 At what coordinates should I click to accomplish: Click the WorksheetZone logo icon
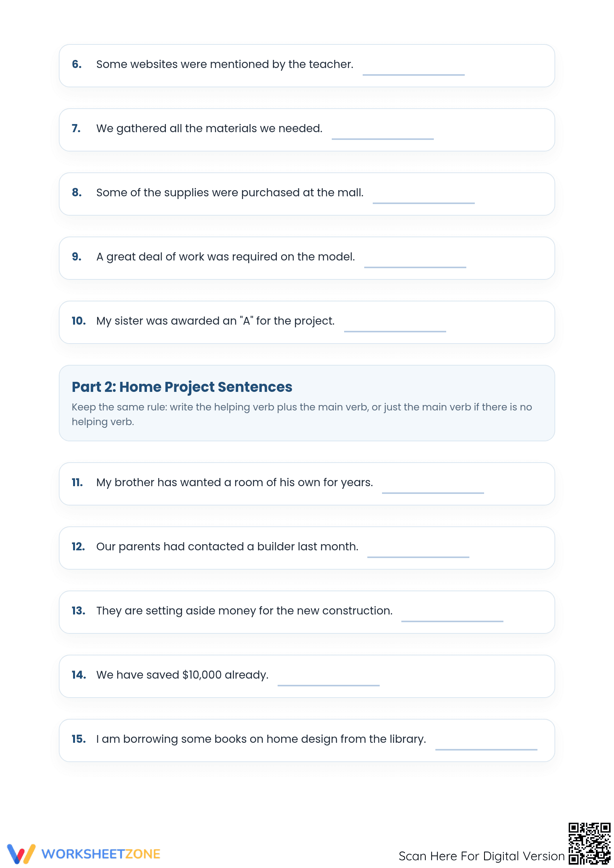(21, 854)
